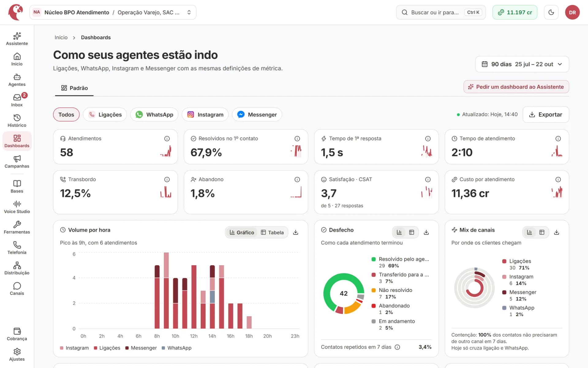This screenshot has height=368, width=588.
Task: Toggle WhatsApp legend swatch in Volume chart
Action: click(x=164, y=348)
